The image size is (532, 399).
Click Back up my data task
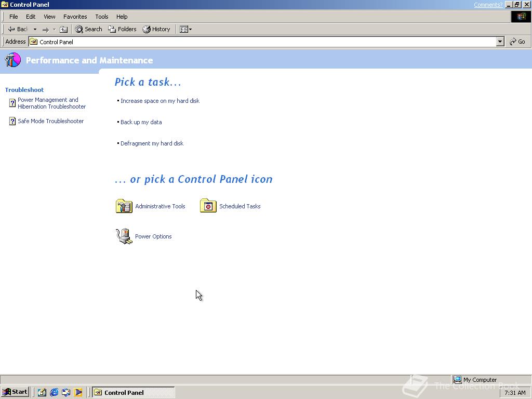click(141, 122)
